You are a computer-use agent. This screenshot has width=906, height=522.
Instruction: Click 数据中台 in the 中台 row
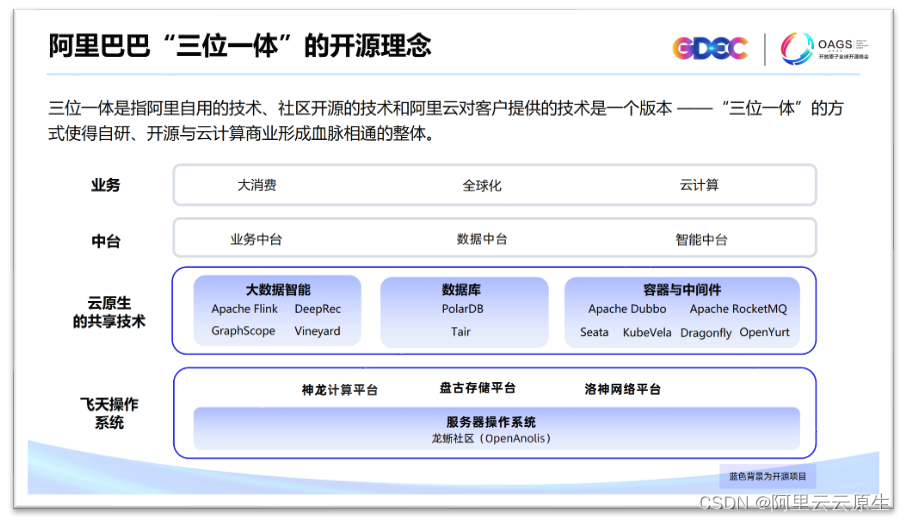pyautogui.click(x=482, y=239)
